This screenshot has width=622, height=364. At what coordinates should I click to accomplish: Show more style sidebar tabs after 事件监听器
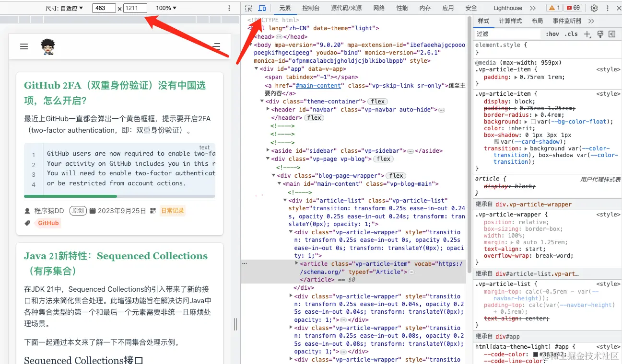tap(591, 21)
